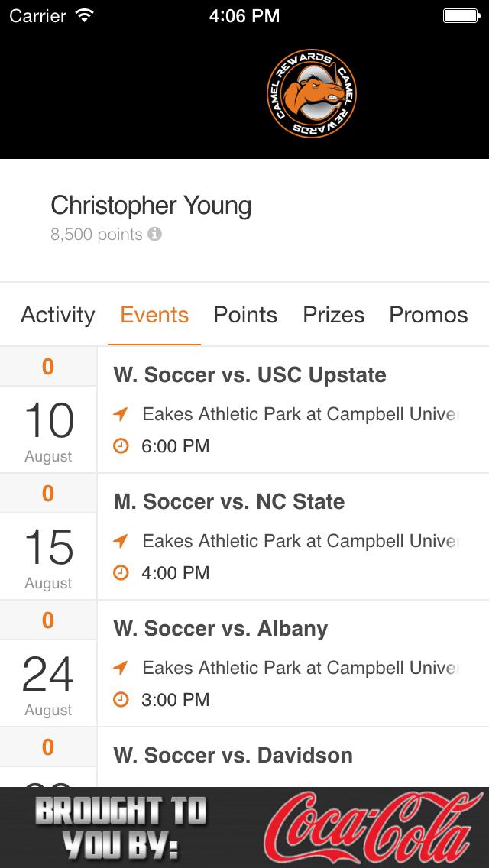Select the Events tab

click(x=154, y=315)
